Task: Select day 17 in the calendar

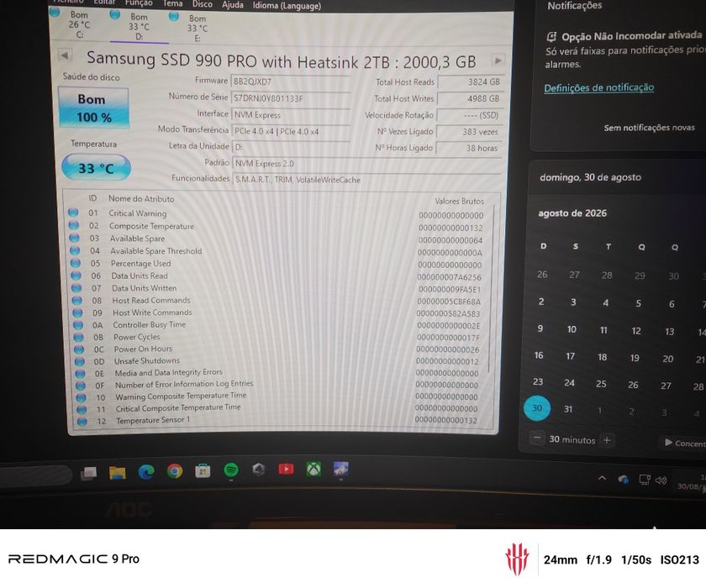Action: (571, 356)
